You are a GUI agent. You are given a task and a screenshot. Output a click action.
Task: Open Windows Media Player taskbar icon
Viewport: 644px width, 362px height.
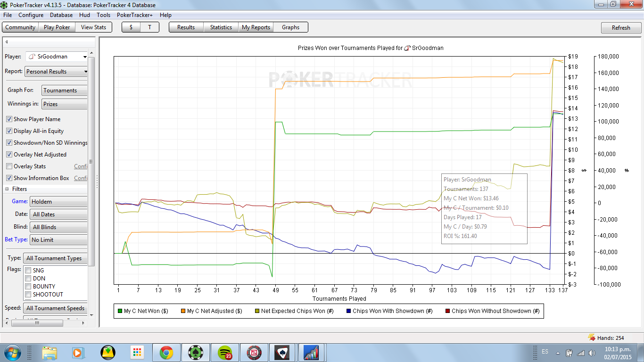[77, 352]
